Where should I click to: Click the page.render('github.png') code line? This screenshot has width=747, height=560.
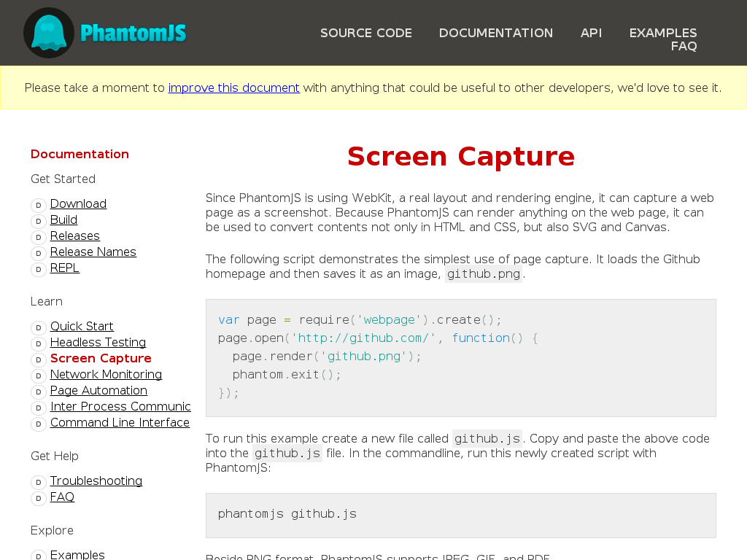click(x=327, y=357)
